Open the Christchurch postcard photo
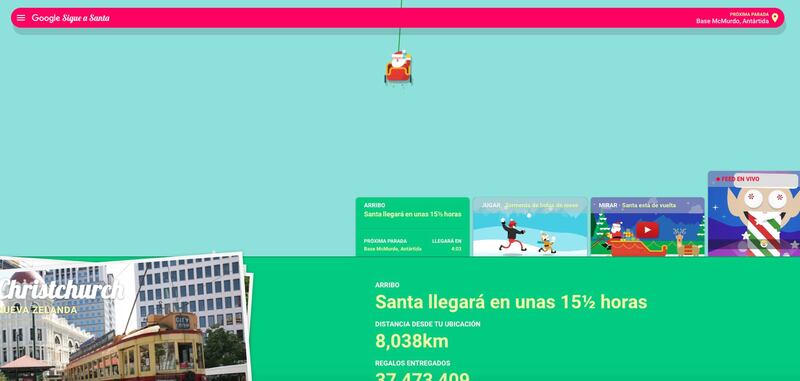Screen dimensions: 800x381 coord(122,317)
